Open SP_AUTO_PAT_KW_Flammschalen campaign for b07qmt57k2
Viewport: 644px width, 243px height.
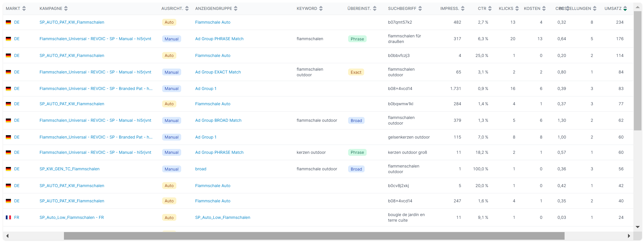pos(72,22)
